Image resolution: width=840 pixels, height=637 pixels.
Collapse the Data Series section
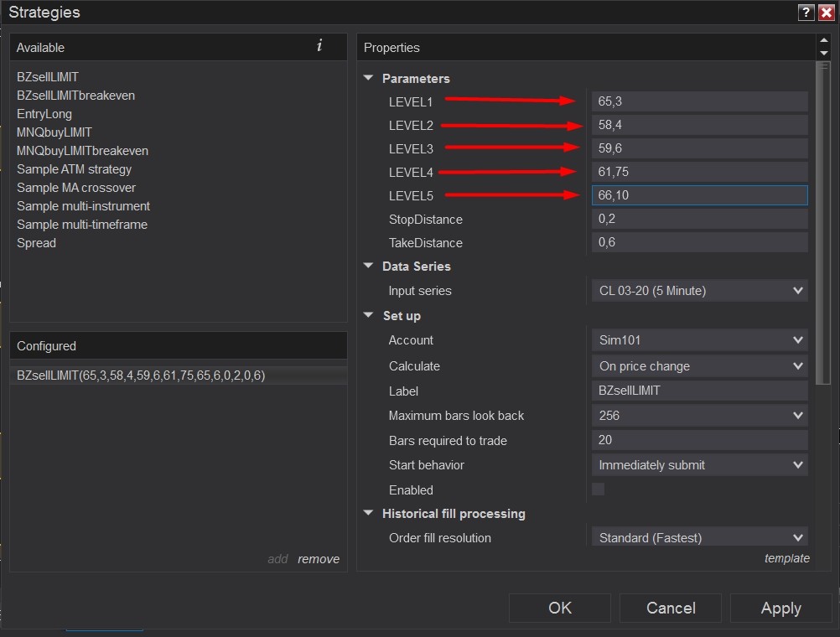tap(368, 266)
